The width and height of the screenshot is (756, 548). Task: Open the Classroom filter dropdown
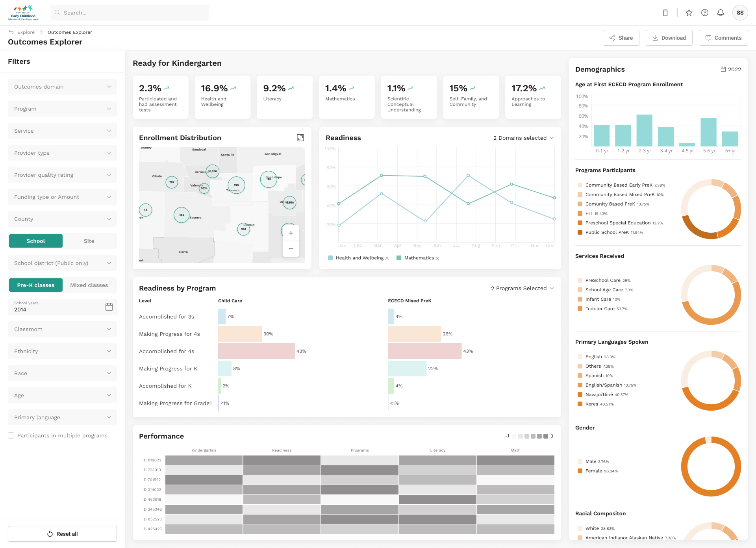click(62, 329)
